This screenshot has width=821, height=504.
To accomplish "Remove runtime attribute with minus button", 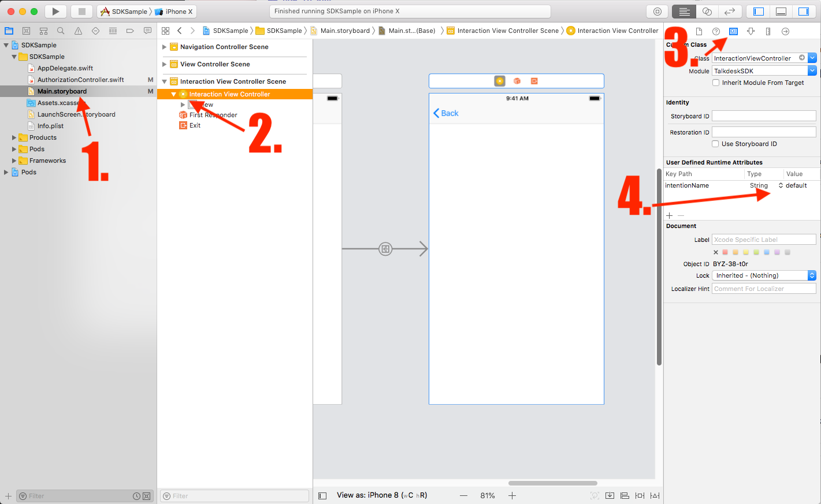I will click(681, 215).
